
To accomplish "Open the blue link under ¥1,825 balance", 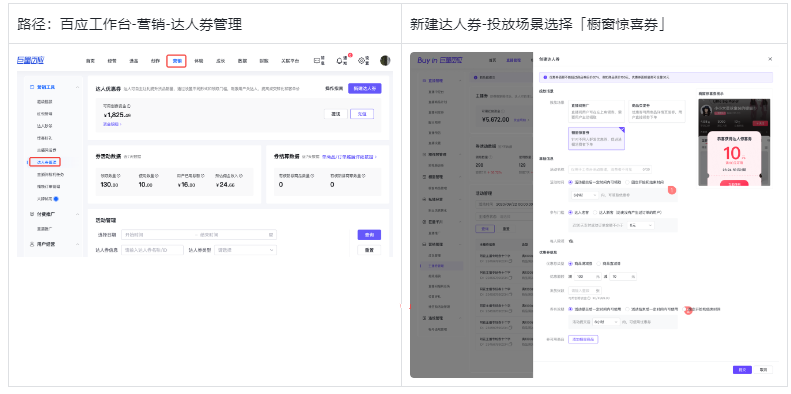I will click(112, 124).
